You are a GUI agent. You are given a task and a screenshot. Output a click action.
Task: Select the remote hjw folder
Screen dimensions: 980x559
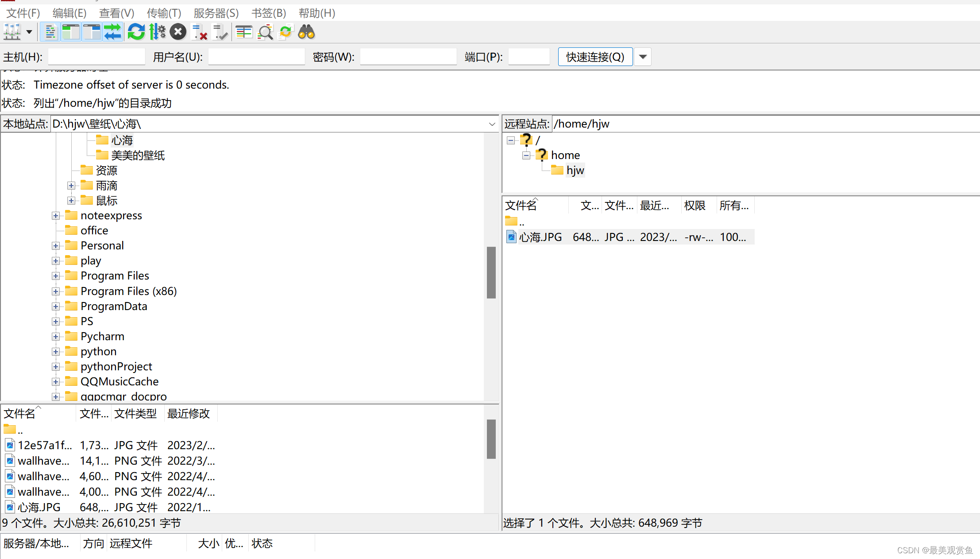tap(575, 171)
